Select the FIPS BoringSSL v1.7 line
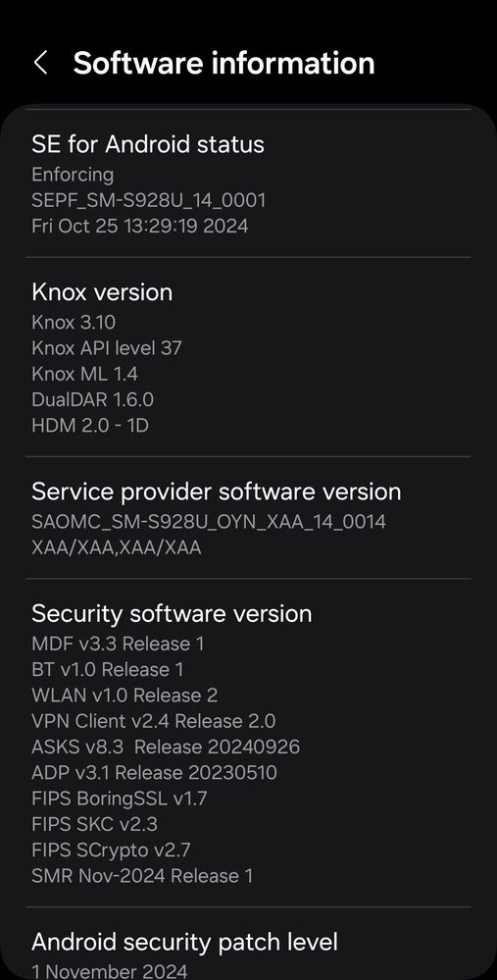This screenshot has height=980, width=497. coord(120,799)
